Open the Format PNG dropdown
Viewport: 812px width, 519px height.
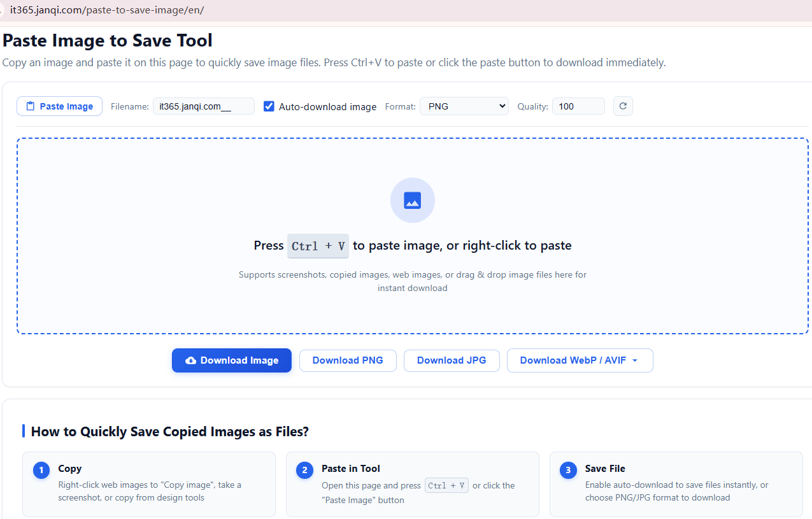tap(464, 106)
